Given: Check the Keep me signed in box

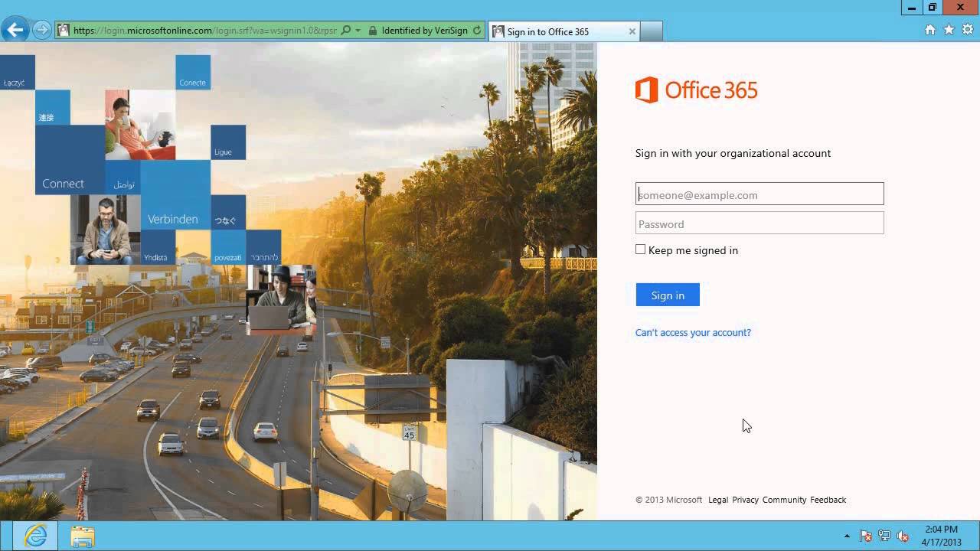Looking at the screenshot, I should tap(640, 249).
